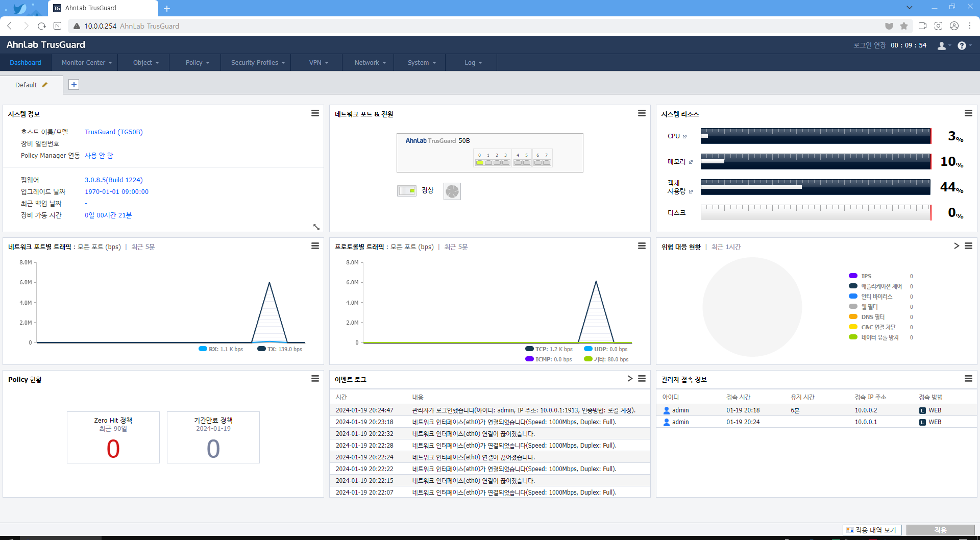The image size is (980, 540).
Task: Toggle the RX legend in port traffic chart
Action: [x=220, y=349]
